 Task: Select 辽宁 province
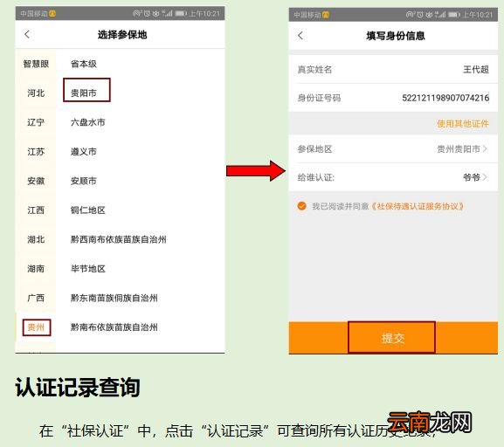point(36,122)
